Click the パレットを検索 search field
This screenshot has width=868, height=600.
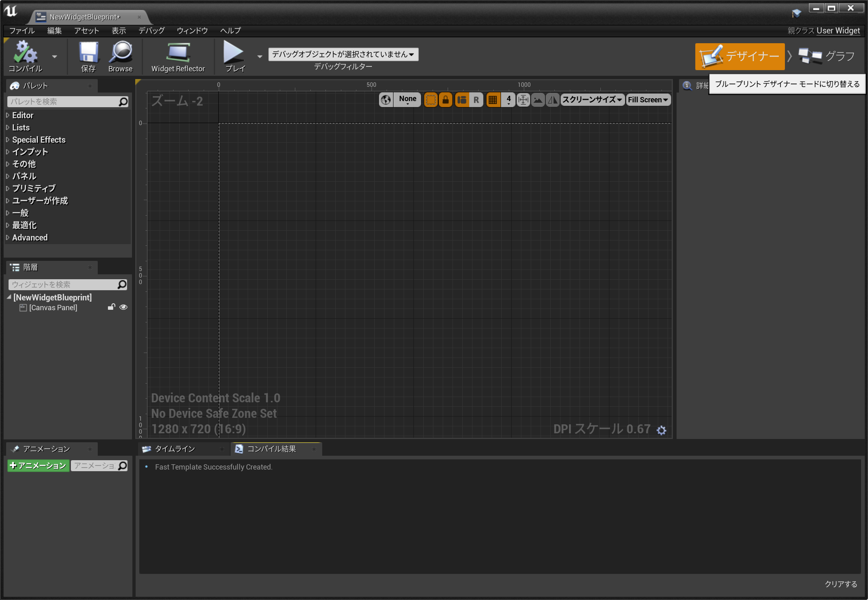point(63,101)
